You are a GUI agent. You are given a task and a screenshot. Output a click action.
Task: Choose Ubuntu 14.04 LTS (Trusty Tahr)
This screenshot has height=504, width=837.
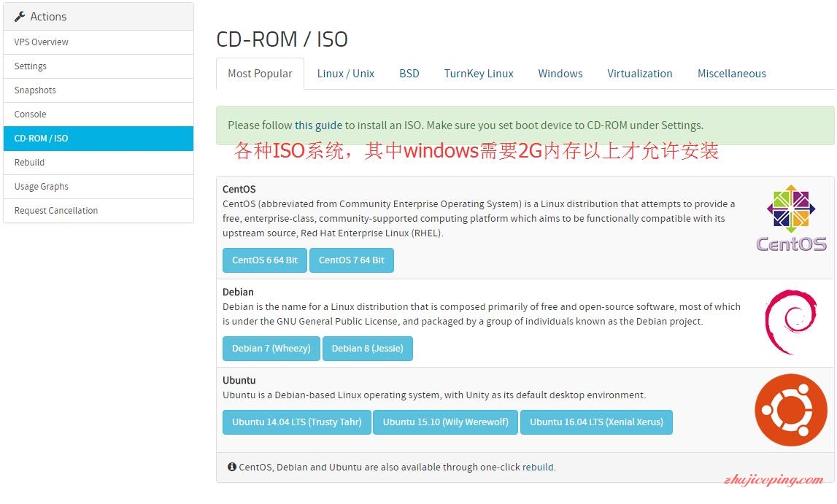pyautogui.click(x=297, y=422)
